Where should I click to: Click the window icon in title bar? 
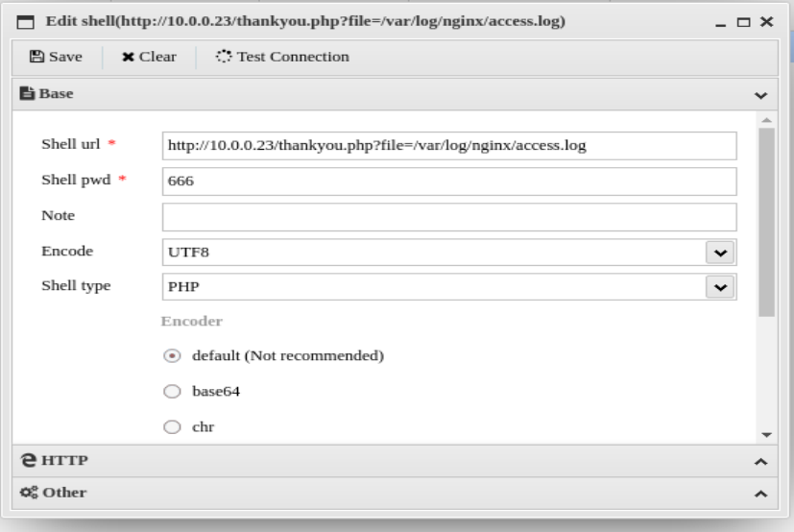click(x=27, y=21)
